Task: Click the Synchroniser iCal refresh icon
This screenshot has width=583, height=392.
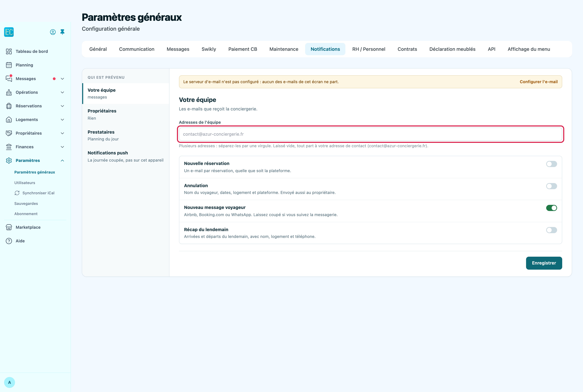Action: click(x=17, y=193)
